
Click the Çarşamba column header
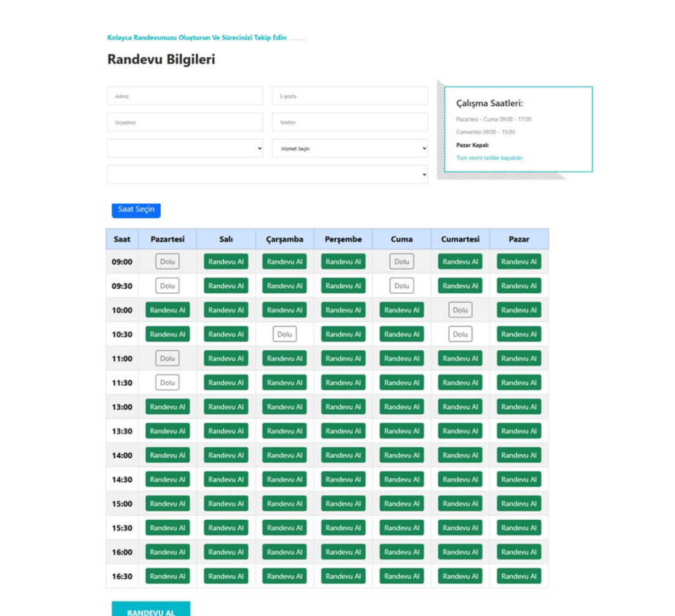pos(285,239)
